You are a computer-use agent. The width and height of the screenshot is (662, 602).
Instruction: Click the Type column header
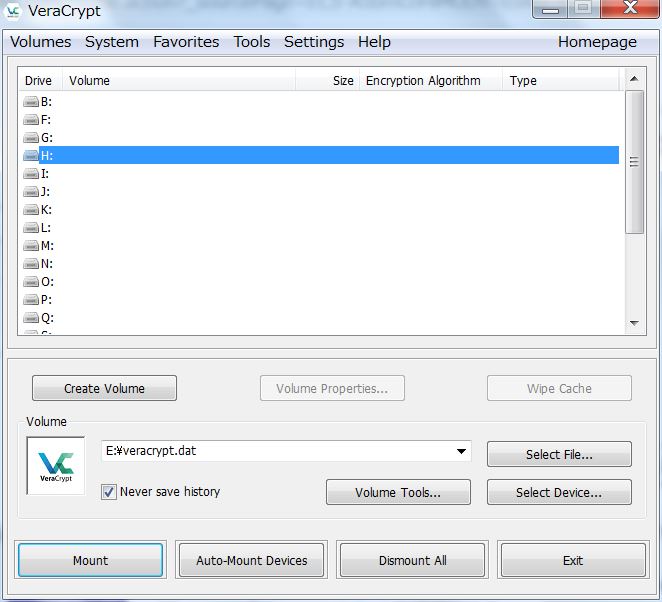[x=561, y=81]
